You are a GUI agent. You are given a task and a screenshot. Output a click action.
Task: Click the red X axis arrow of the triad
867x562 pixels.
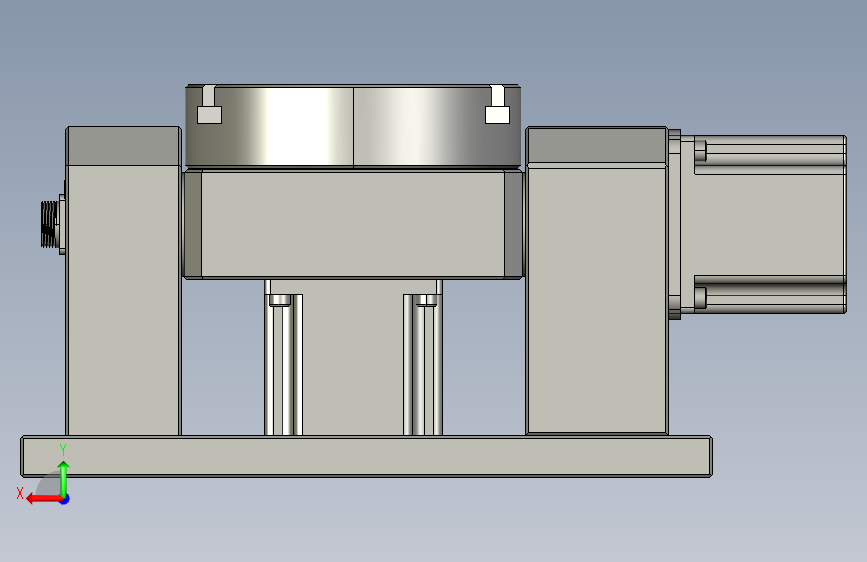[43, 499]
